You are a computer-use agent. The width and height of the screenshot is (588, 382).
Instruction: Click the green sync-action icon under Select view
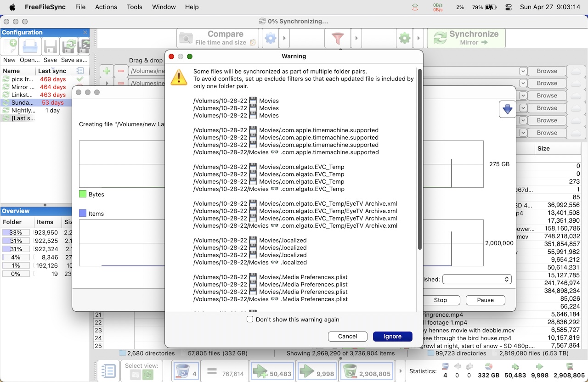148,375
